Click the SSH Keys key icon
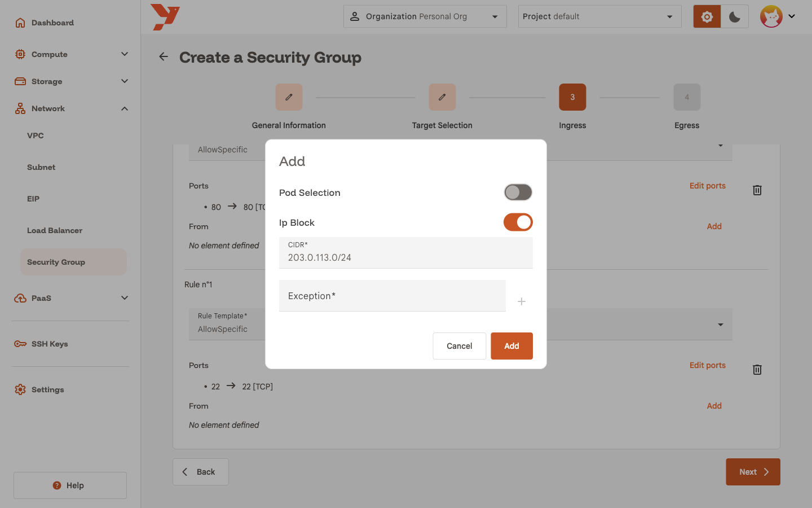This screenshot has width=812, height=508. pos(20,344)
